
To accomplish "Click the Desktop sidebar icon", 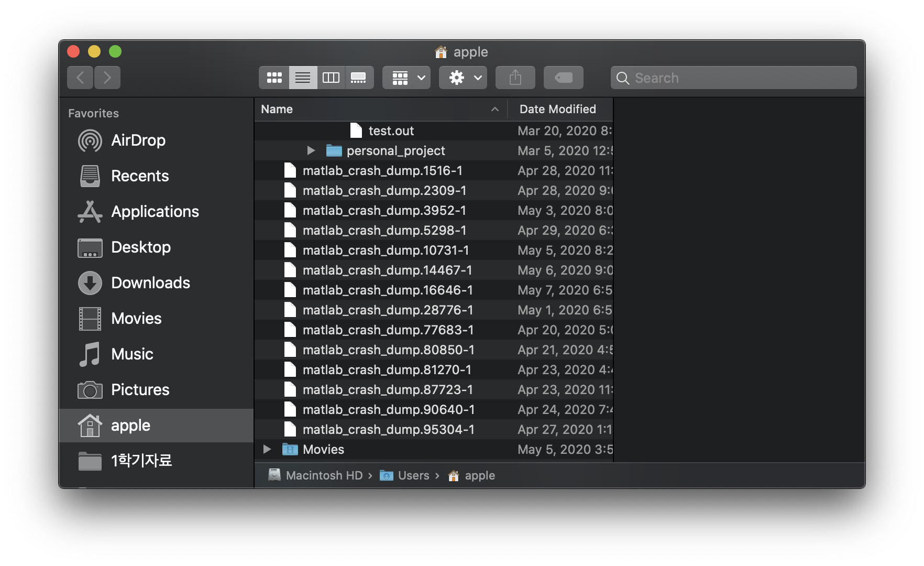I will [x=90, y=247].
